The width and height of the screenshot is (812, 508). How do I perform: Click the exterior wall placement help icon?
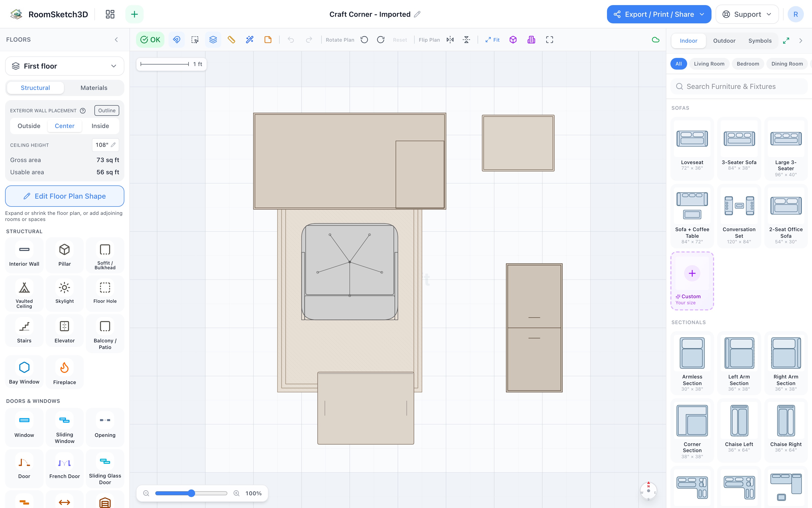(x=82, y=110)
